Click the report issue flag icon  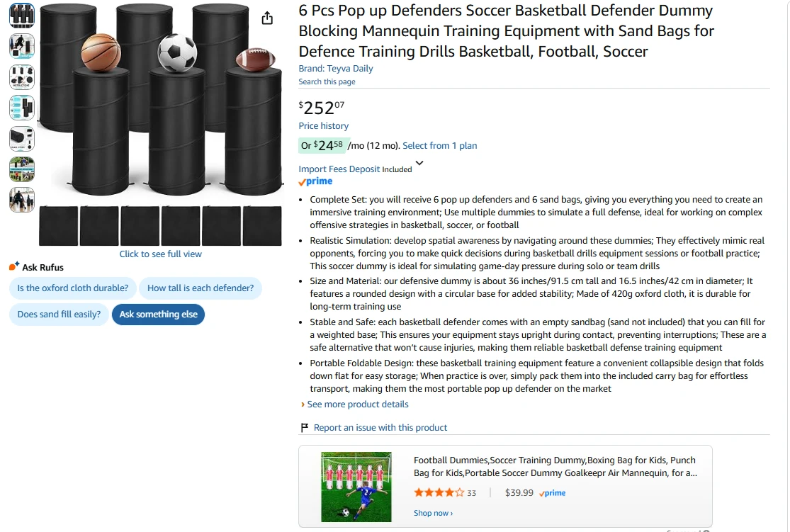click(x=305, y=427)
